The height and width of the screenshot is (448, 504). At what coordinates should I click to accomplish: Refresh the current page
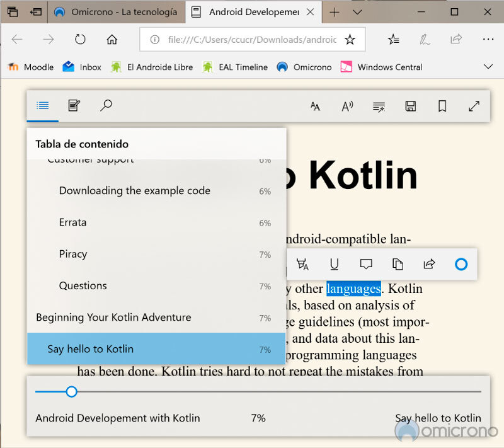[x=80, y=40]
